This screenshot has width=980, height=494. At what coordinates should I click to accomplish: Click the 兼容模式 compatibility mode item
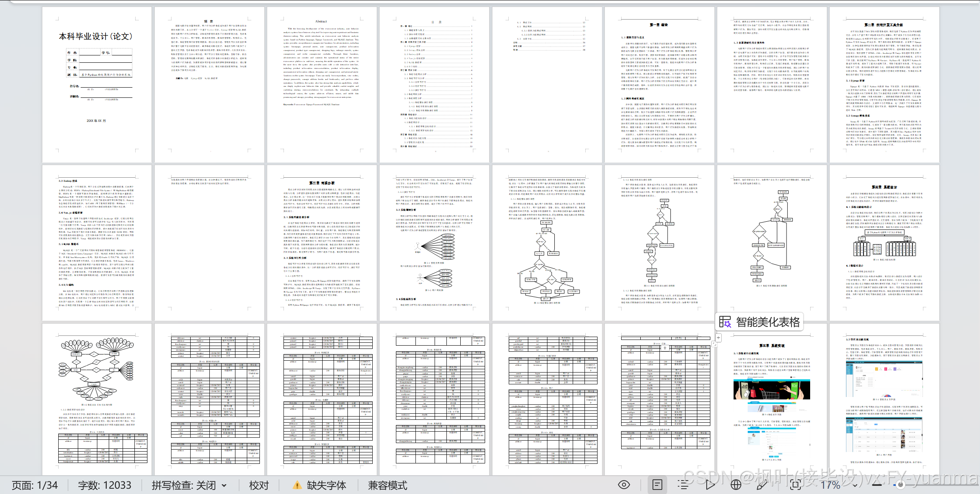387,485
